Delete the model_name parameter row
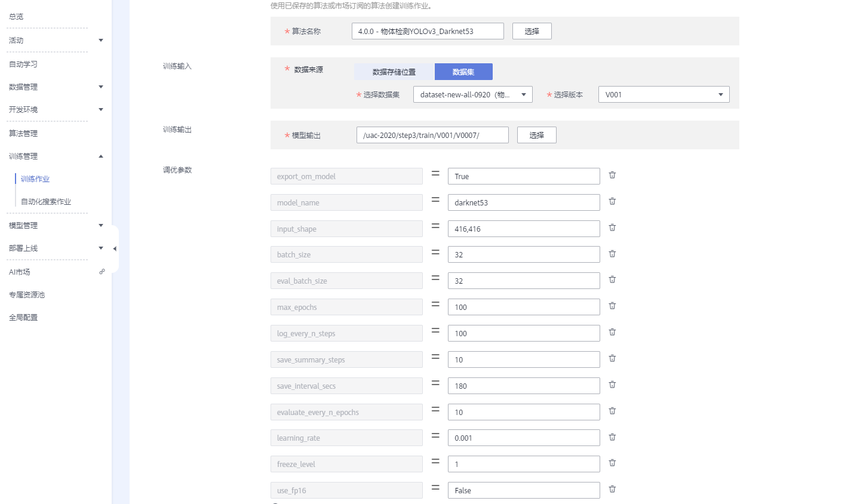 coord(612,202)
